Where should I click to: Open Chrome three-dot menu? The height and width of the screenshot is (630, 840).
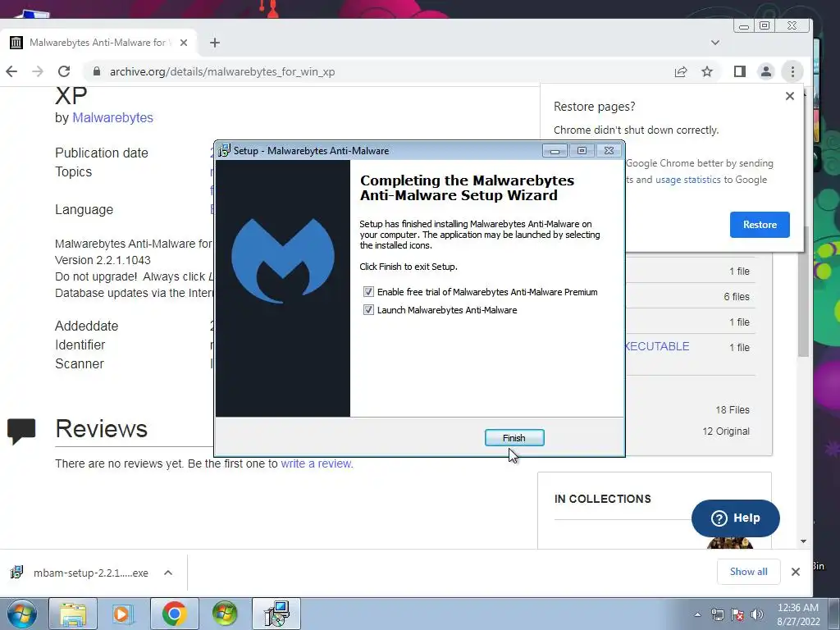pyautogui.click(x=792, y=71)
